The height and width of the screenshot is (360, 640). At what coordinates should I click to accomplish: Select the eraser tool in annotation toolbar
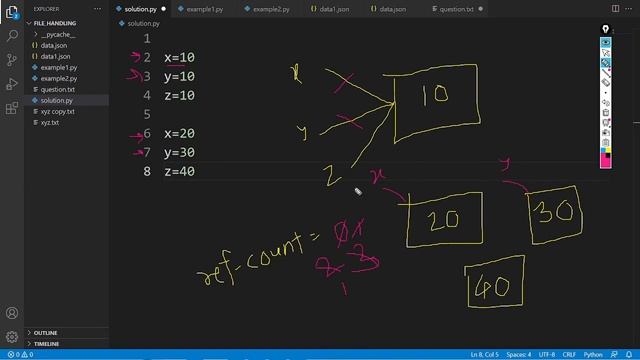[606, 82]
